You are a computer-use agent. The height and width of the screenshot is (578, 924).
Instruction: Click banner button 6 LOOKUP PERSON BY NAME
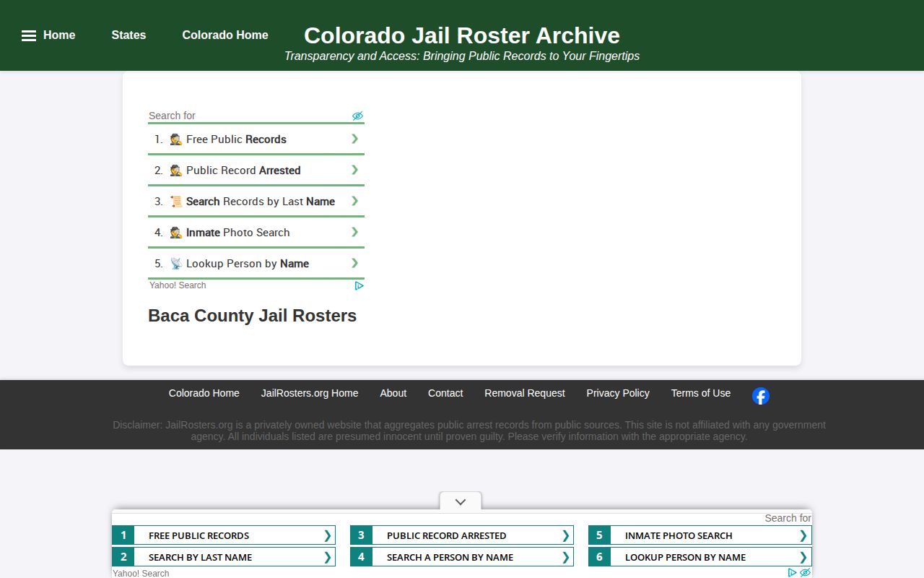[700, 557]
